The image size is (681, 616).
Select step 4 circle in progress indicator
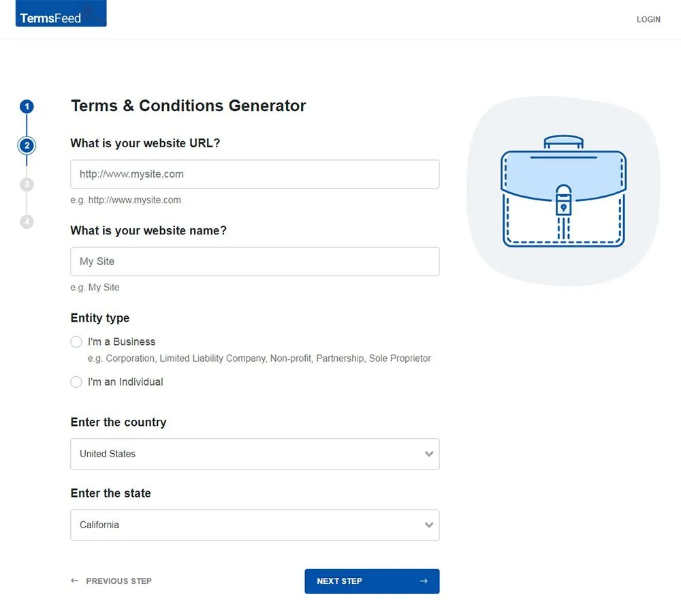pyautogui.click(x=27, y=221)
